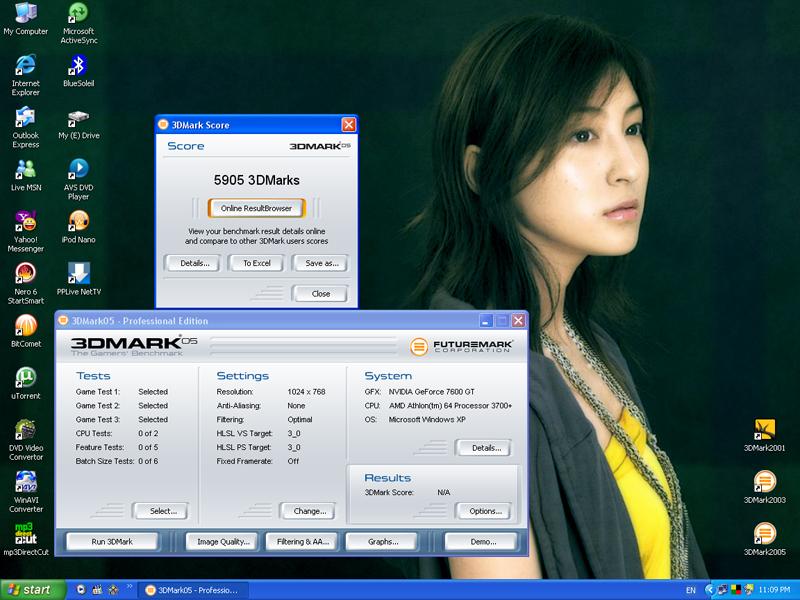Select the Yahoo! Messenger desktop icon
This screenshot has width=800, height=600.
pos(26,231)
